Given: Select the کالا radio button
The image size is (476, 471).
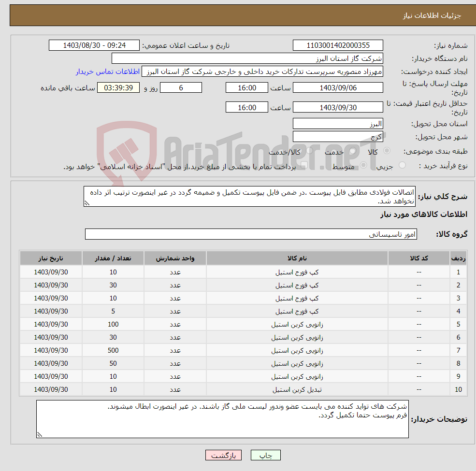Looking at the screenshot, I should 387,151.
